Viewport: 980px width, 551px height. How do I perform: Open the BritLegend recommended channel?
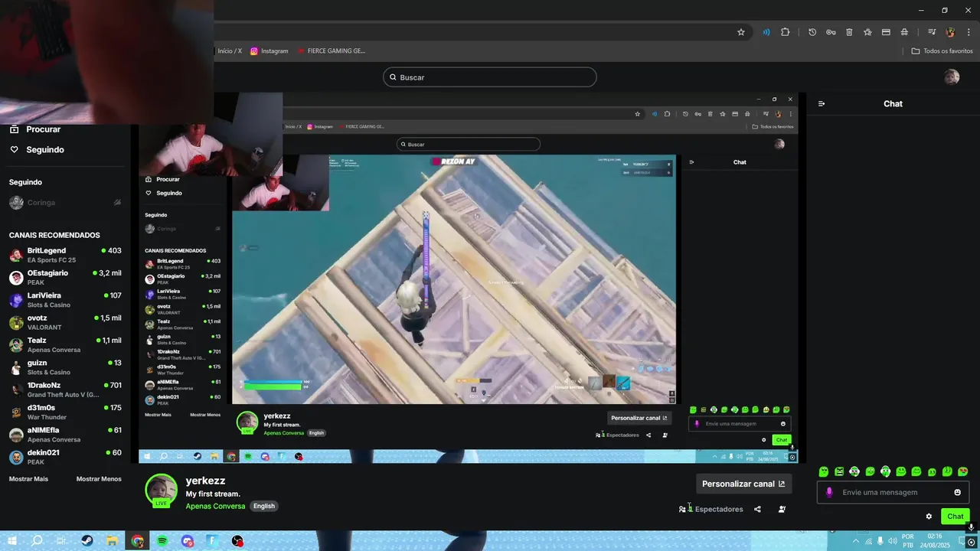(65, 255)
